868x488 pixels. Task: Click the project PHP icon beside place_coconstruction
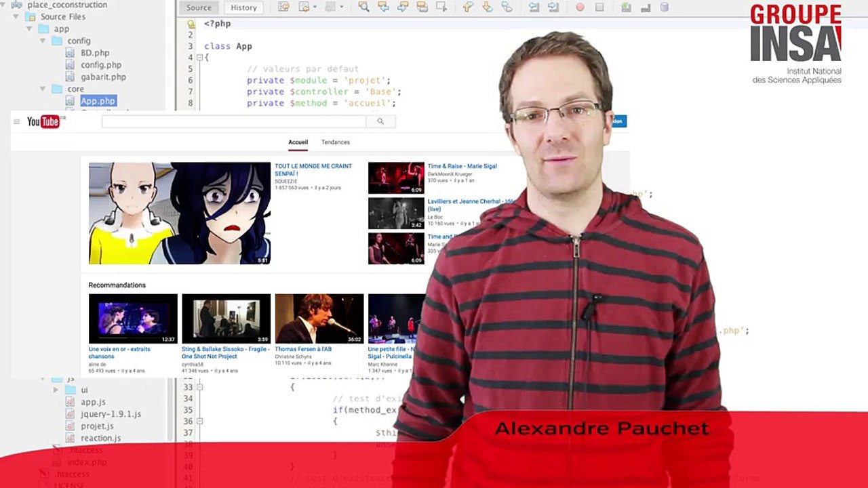(17, 5)
